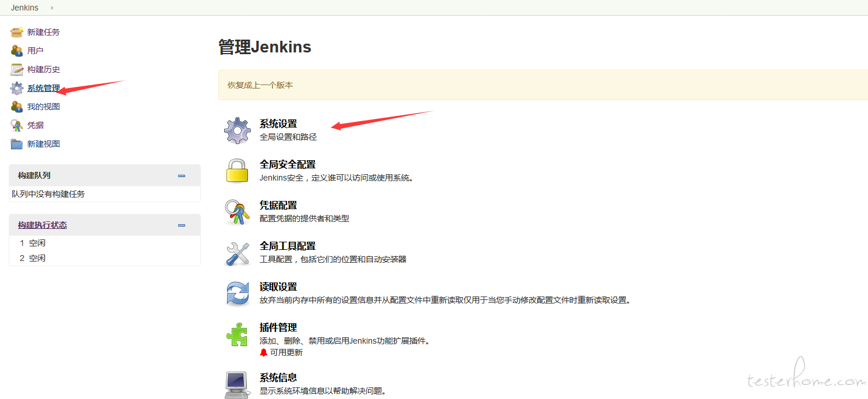Image resolution: width=868 pixels, height=399 pixels.
Task: Expand the breadcrumb arrow next to Jenkins
Action: point(52,8)
